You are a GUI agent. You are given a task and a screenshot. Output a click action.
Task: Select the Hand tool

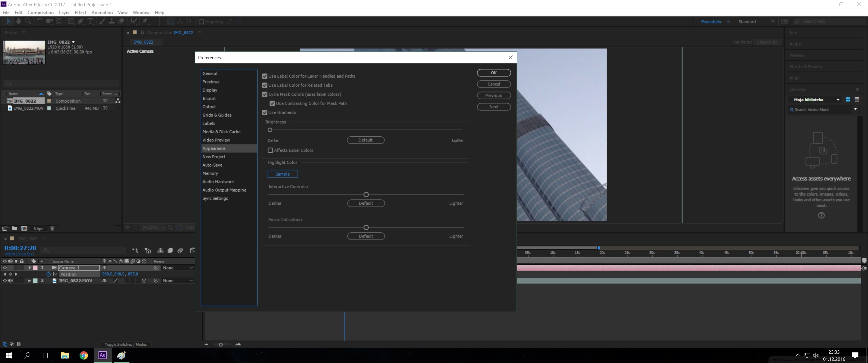[x=18, y=21]
